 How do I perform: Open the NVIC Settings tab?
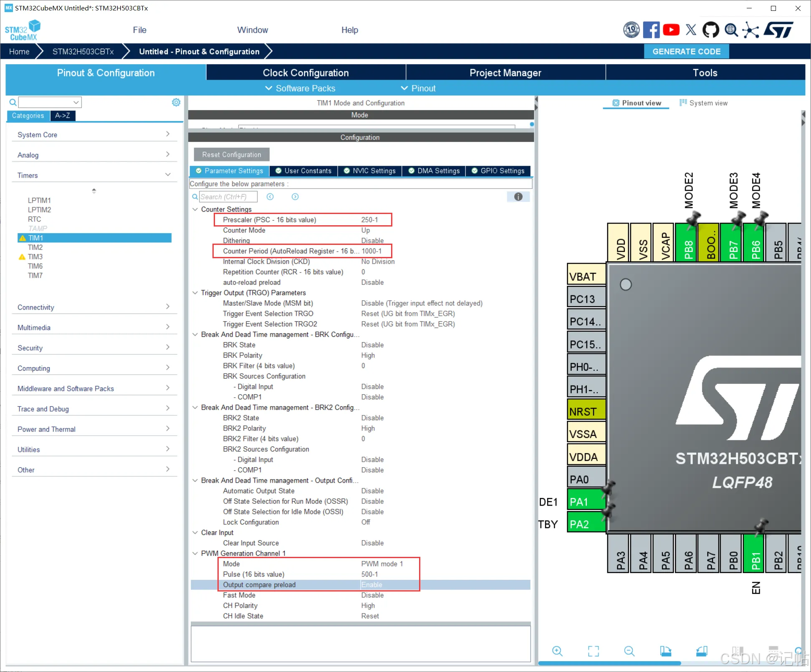click(x=370, y=171)
